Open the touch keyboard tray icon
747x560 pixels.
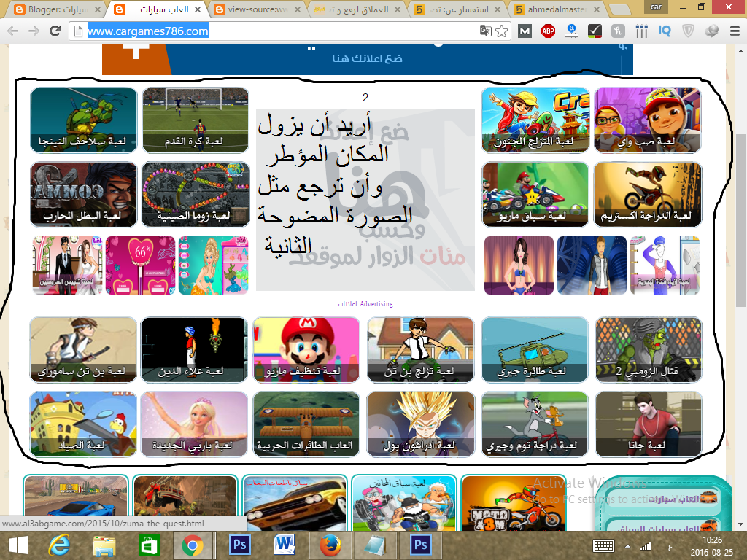[x=603, y=545]
